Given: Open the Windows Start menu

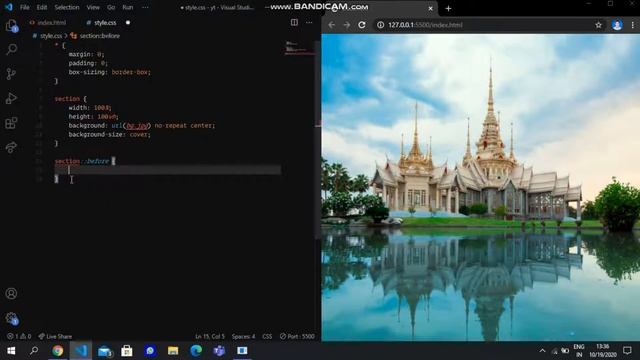Looking at the screenshot, I should tap(11, 351).
